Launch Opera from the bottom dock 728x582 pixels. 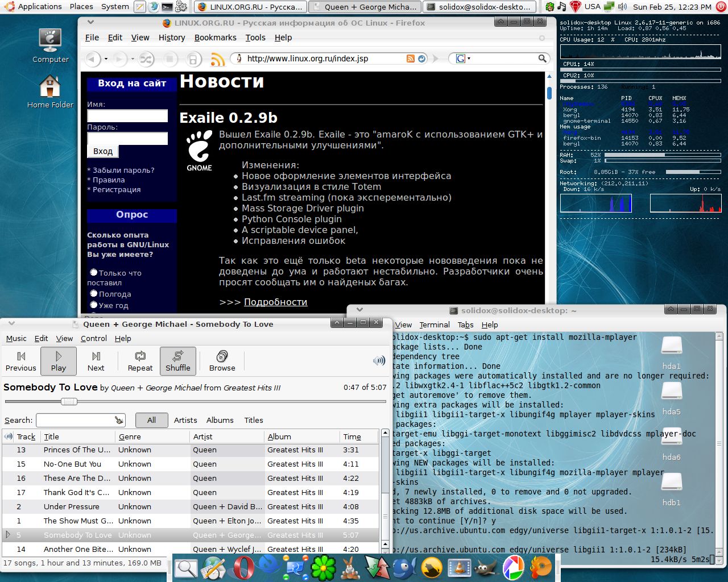click(243, 568)
